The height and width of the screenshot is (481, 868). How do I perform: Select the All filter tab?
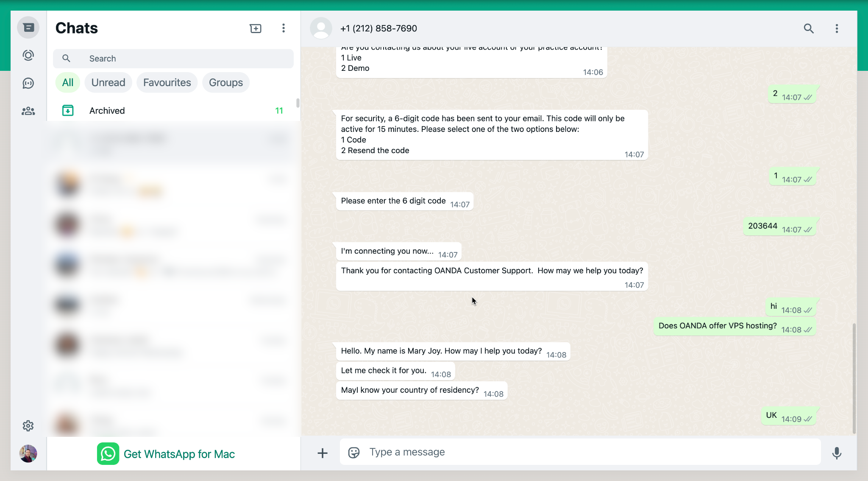pos(68,82)
